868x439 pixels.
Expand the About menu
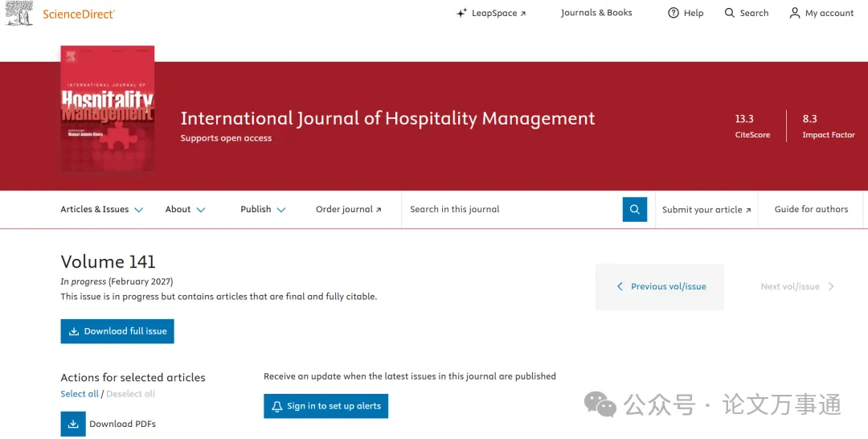pyautogui.click(x=186, y=209)
